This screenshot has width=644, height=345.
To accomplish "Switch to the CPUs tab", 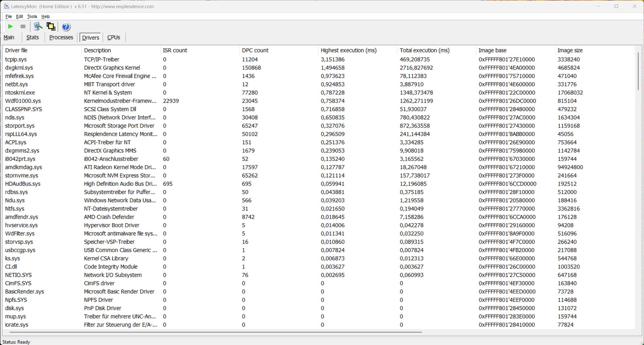I will (x=113, y=37).
